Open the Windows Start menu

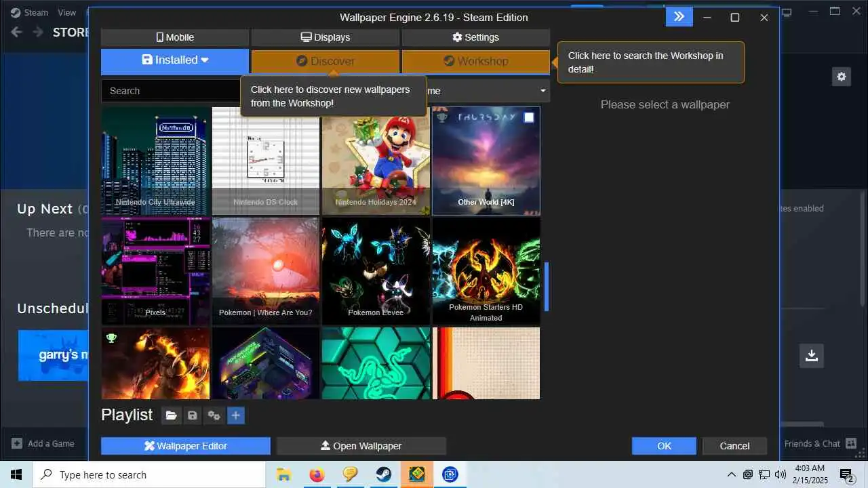pos(16,474)
